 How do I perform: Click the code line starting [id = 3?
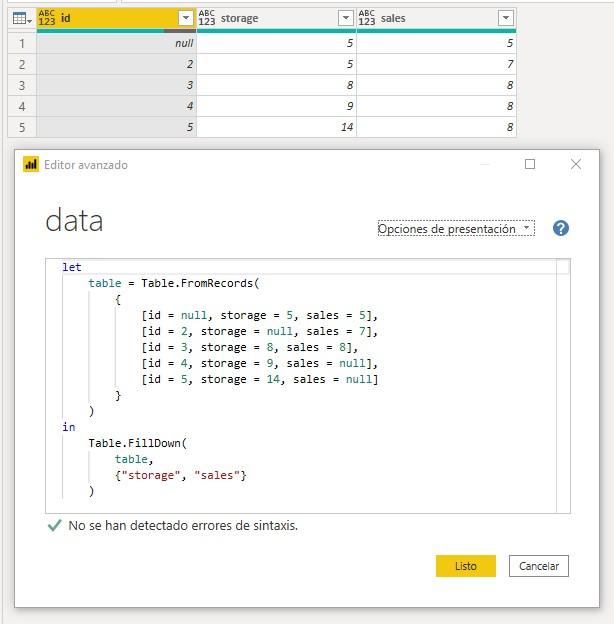[x=249, y=347]
